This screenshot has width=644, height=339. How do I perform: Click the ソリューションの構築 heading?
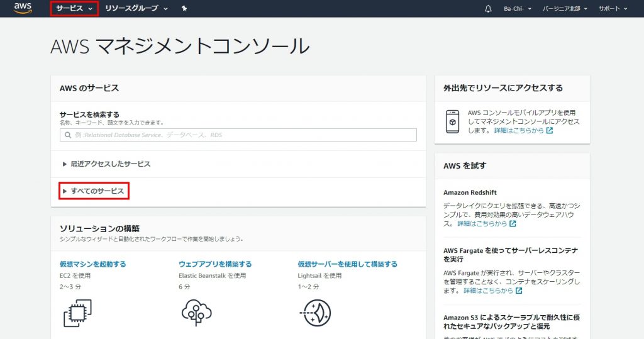coord(99,228)
